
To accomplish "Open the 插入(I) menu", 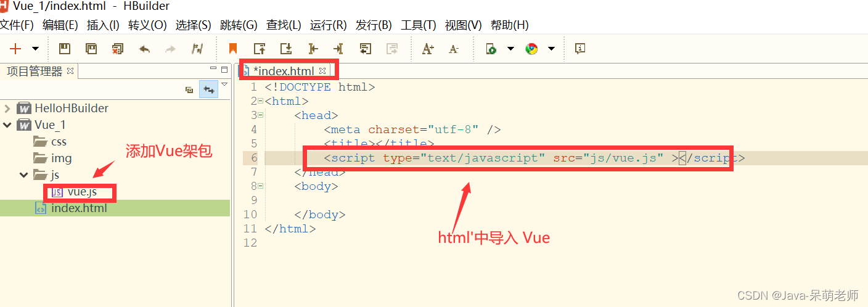I will pos(103,25).
